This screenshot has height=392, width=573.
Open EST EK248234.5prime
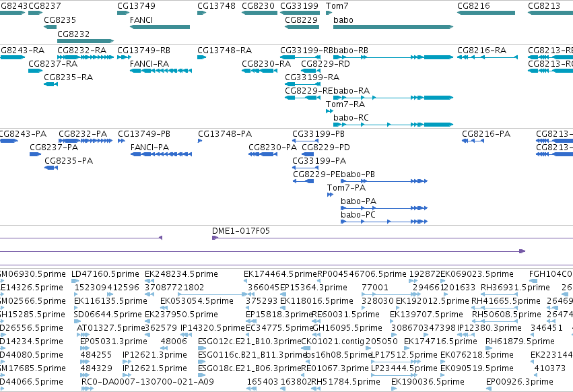[x=181, y=274]
